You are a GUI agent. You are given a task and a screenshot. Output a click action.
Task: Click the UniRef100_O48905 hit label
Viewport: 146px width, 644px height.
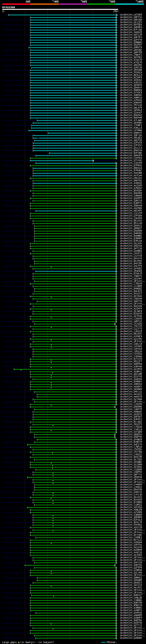(x=131, y=32)
